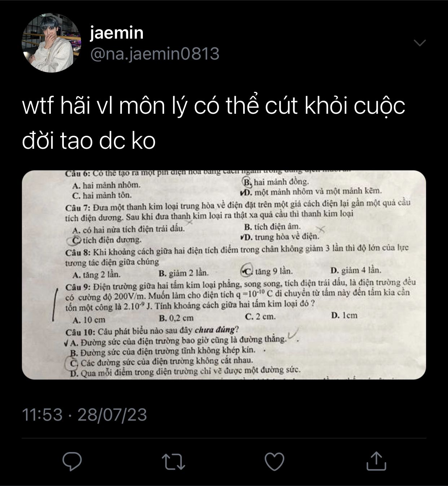Tap Câu 9 question in the photo
Image resolution: width=448 pixels, height=486 pixels.
click(x=241, y=295)
